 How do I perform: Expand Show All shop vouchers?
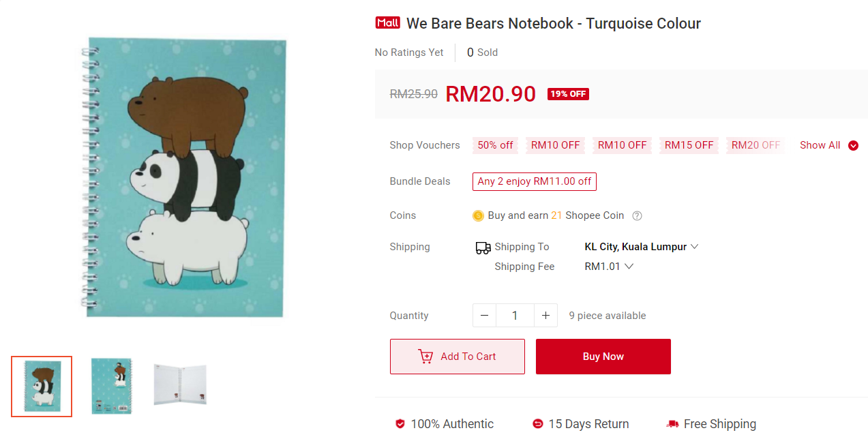828,145
